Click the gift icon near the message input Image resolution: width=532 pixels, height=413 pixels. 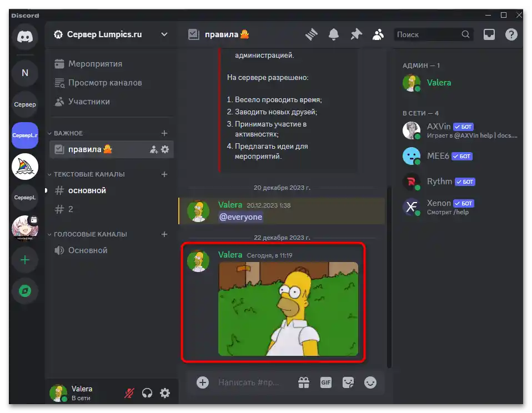(x=304, y=382)
